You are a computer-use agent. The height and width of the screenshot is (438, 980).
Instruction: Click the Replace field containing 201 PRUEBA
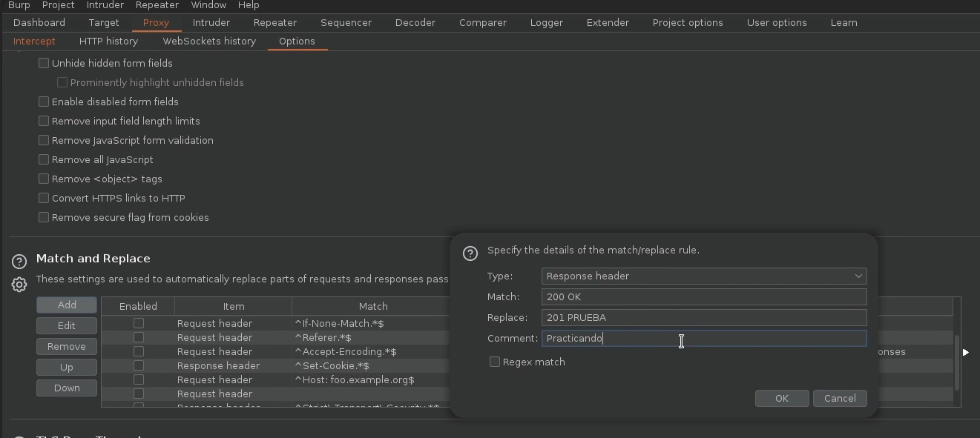point(703,317)
